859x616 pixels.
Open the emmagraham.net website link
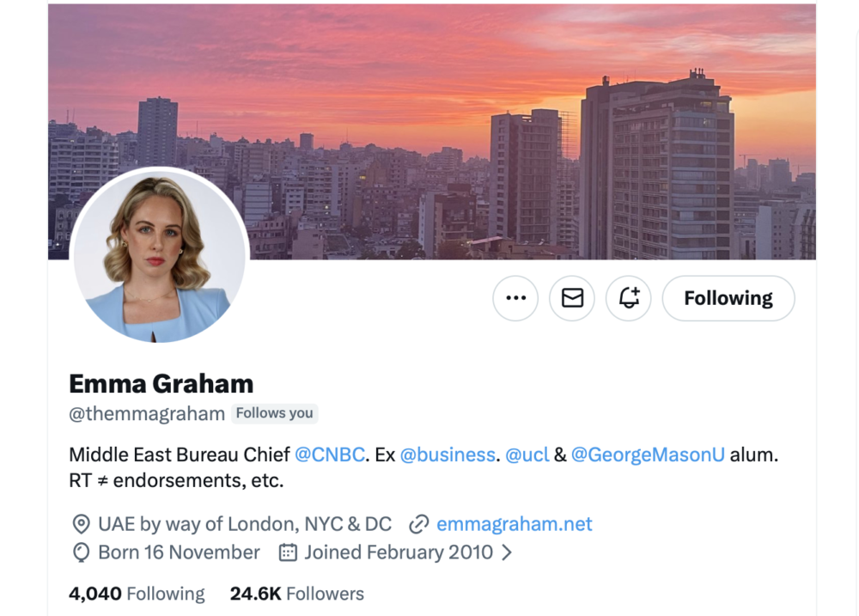[x=515, y=524]
